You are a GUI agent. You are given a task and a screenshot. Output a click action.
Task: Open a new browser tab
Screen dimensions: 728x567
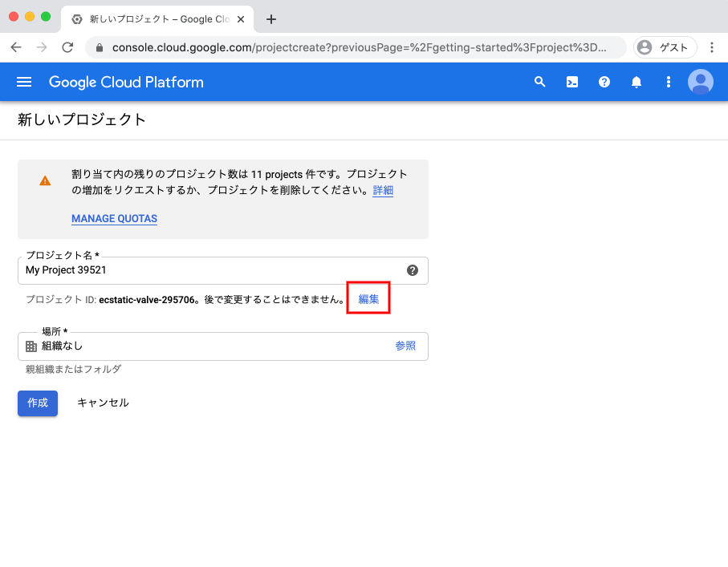click(x=271, y=19)
